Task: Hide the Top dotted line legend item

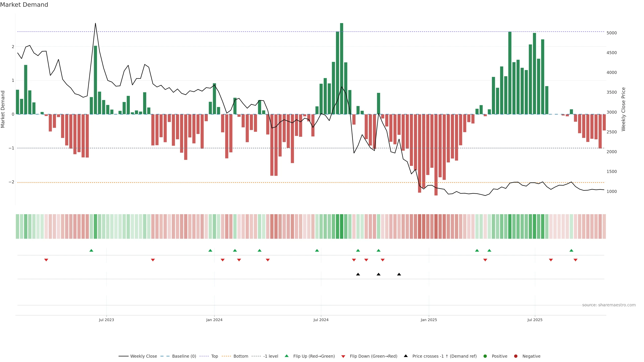Action: pos(214,356)
